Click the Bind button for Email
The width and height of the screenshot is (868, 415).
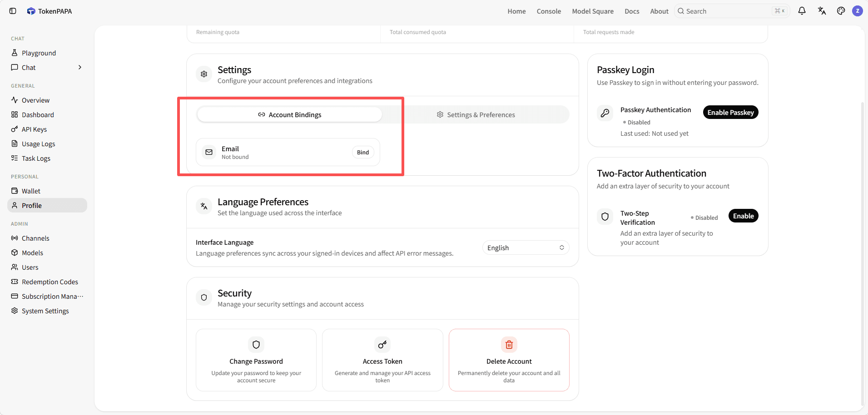pyautogui.click(x=363, y=152)
